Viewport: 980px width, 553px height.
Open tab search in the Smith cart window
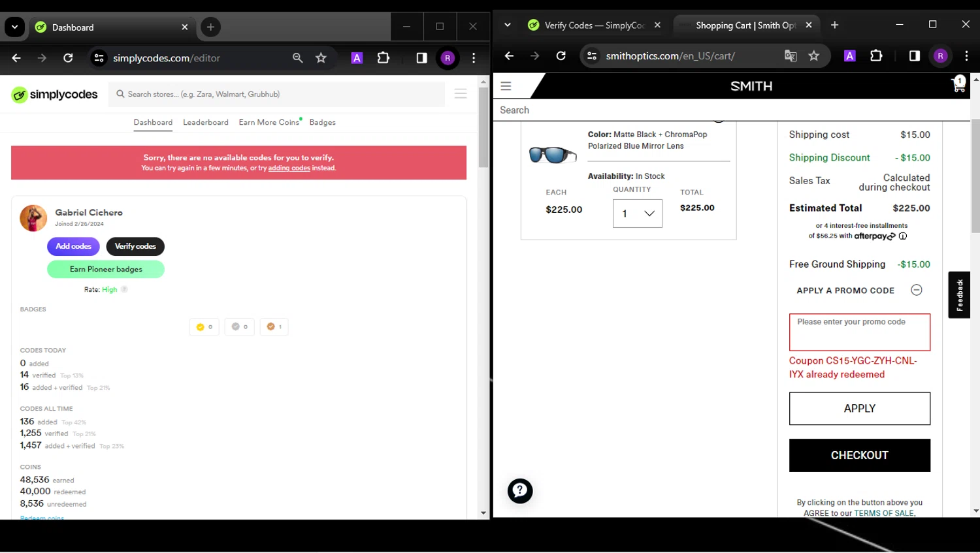[508, 25]
